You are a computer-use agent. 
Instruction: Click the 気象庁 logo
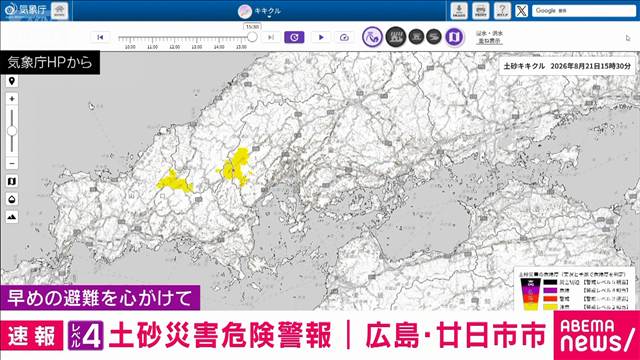tap(25, 10)
